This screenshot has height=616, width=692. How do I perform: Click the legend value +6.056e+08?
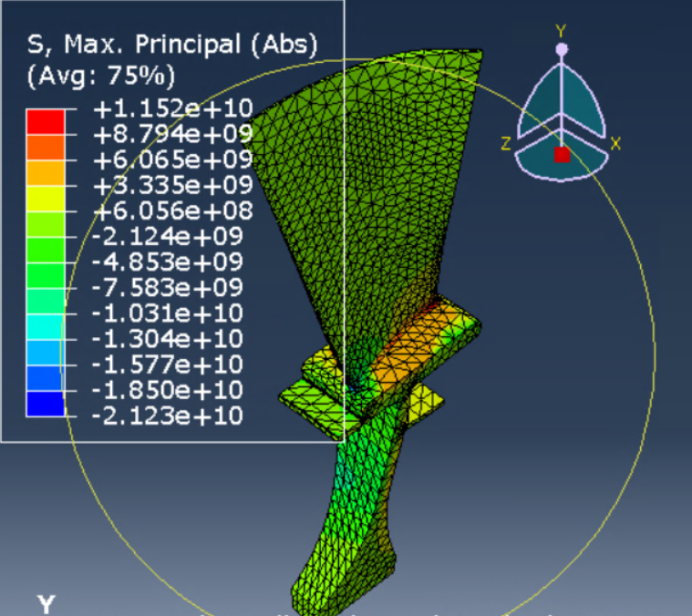tap(173, 210)
